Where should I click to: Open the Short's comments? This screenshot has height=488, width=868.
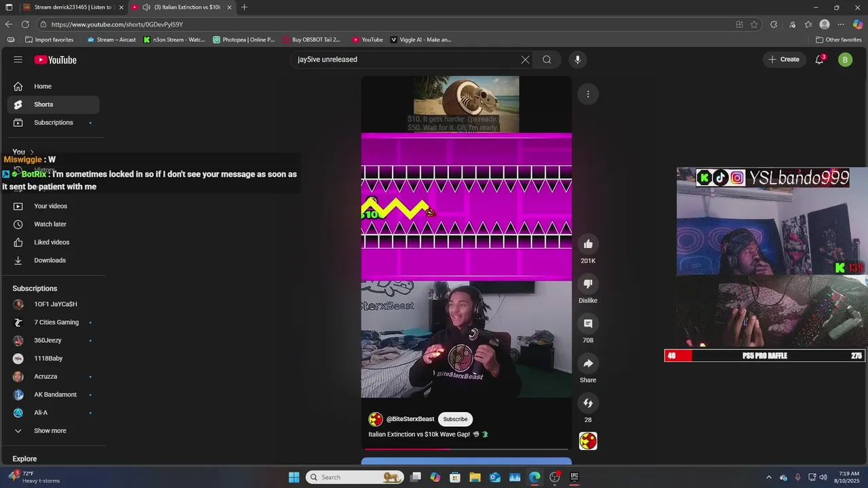[x=588, y=324]
